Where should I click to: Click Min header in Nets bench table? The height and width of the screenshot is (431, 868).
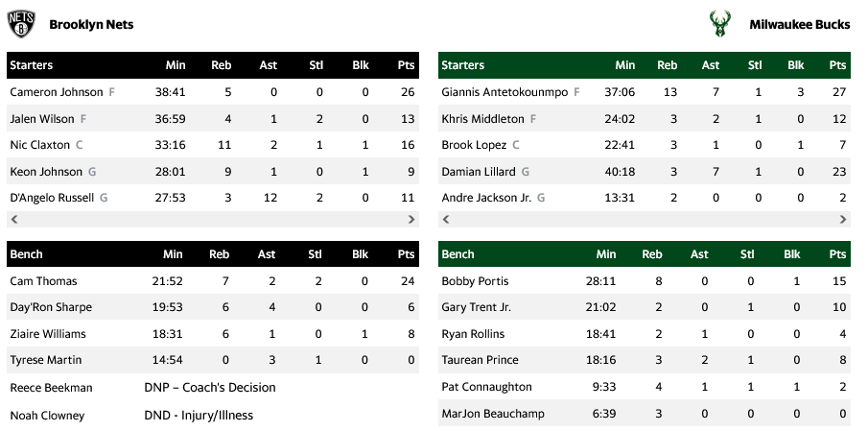pyautogui.click(x=175, y=254)
